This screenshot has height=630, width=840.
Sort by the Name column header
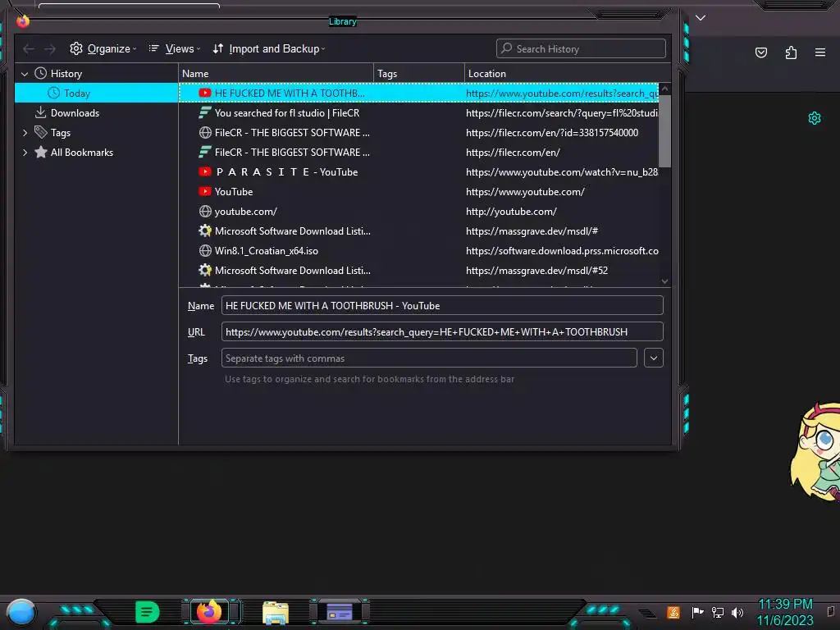tap(276, 73)
